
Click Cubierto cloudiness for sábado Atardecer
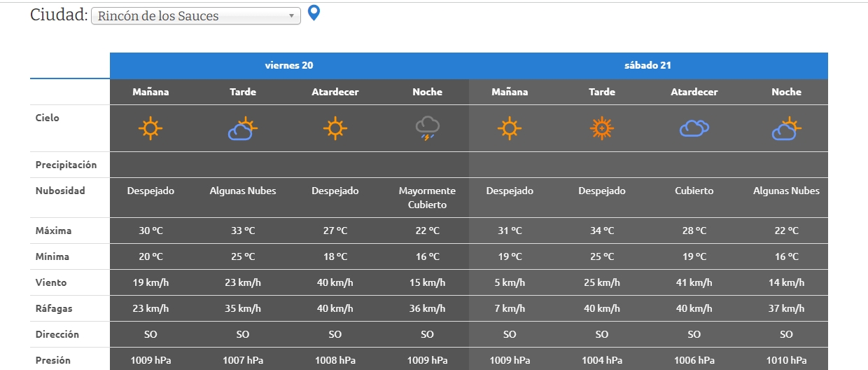click(694, 191)
